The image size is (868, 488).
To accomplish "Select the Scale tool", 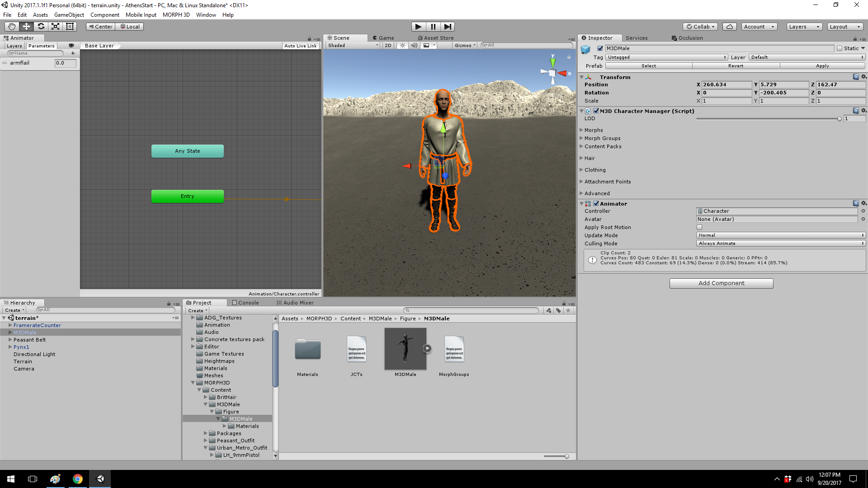I will click(55, 27).
